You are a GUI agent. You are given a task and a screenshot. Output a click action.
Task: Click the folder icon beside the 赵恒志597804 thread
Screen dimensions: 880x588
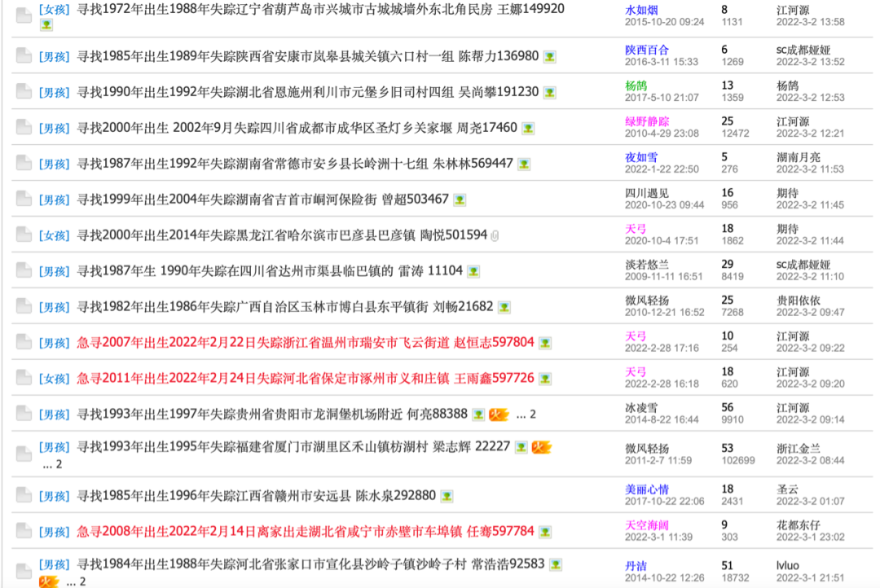24,342
